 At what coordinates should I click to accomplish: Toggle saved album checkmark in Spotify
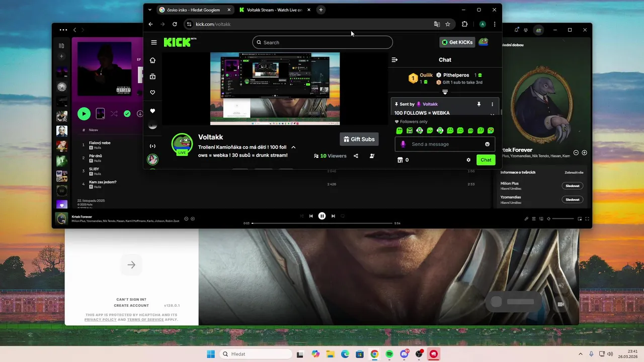pyautogui.click(x=127, y=114)
